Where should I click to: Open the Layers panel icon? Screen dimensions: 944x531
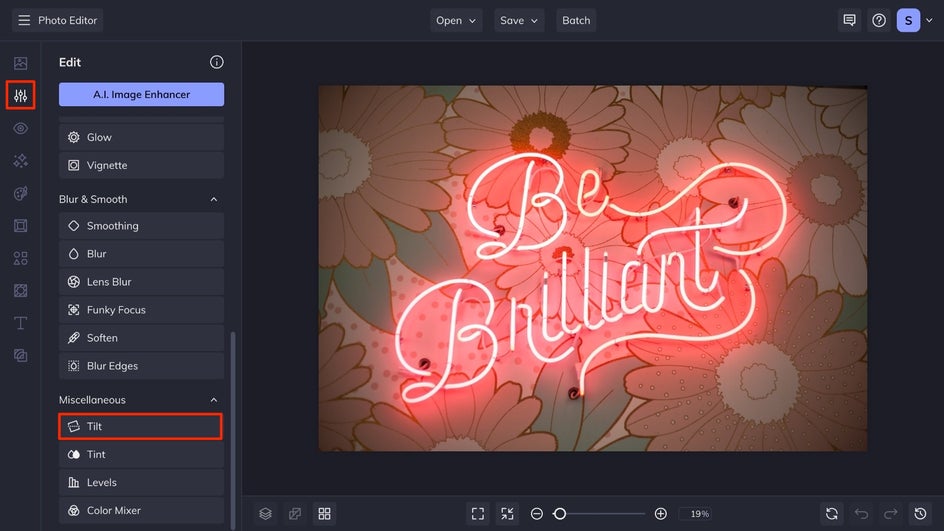pyautogui.click(x=266, y=514)
